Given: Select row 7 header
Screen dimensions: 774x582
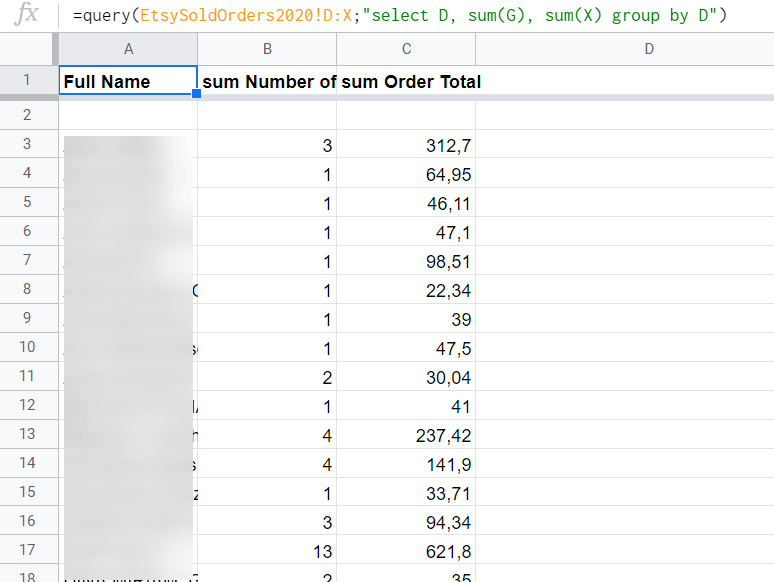Looking at the screenshot, I should coord(27,260).
